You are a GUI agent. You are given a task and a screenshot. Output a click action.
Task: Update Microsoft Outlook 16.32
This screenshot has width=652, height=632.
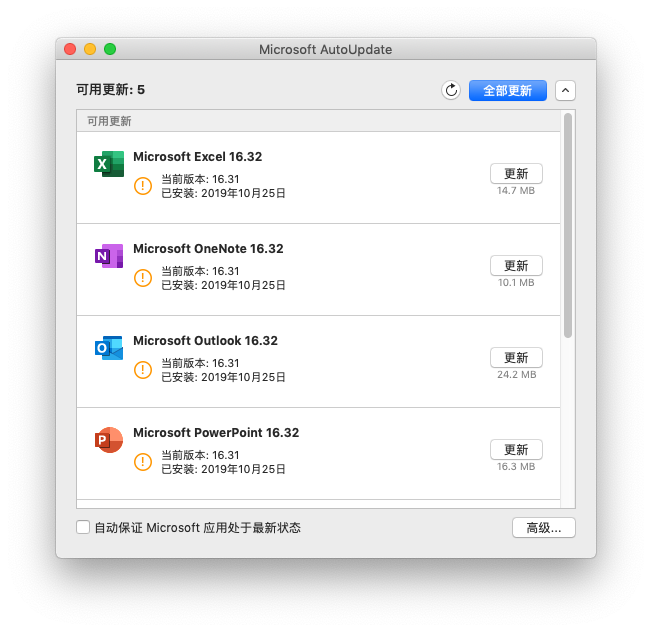tap(516, 358)
